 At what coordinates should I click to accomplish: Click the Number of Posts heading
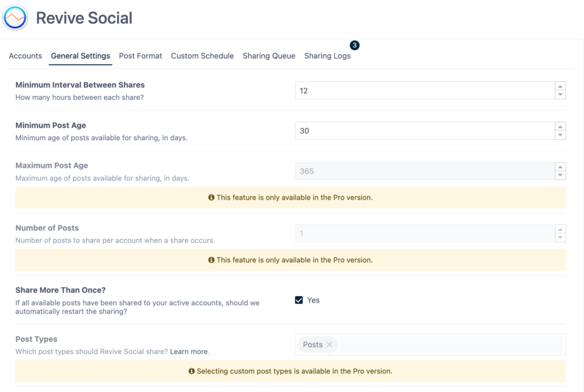point(47,228)
